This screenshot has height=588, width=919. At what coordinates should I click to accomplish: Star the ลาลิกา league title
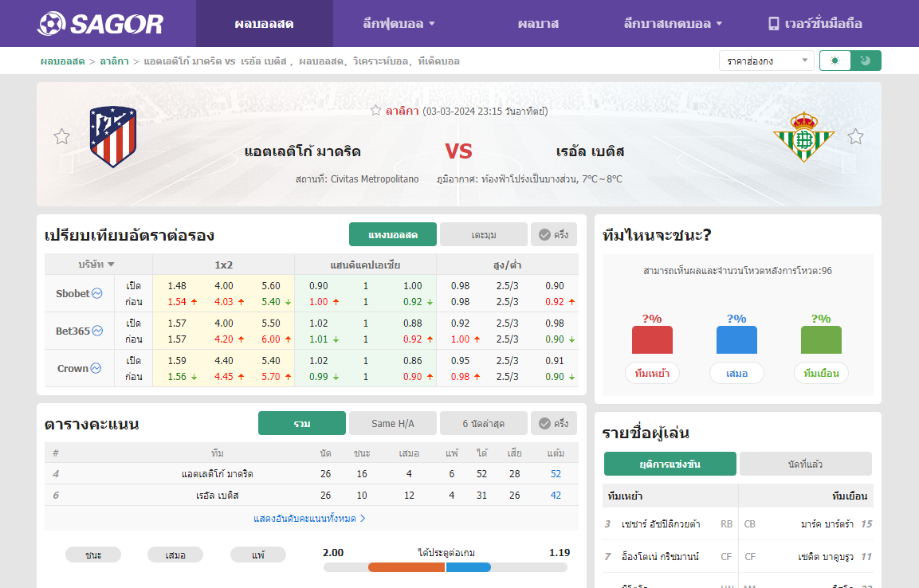[375, 110]
